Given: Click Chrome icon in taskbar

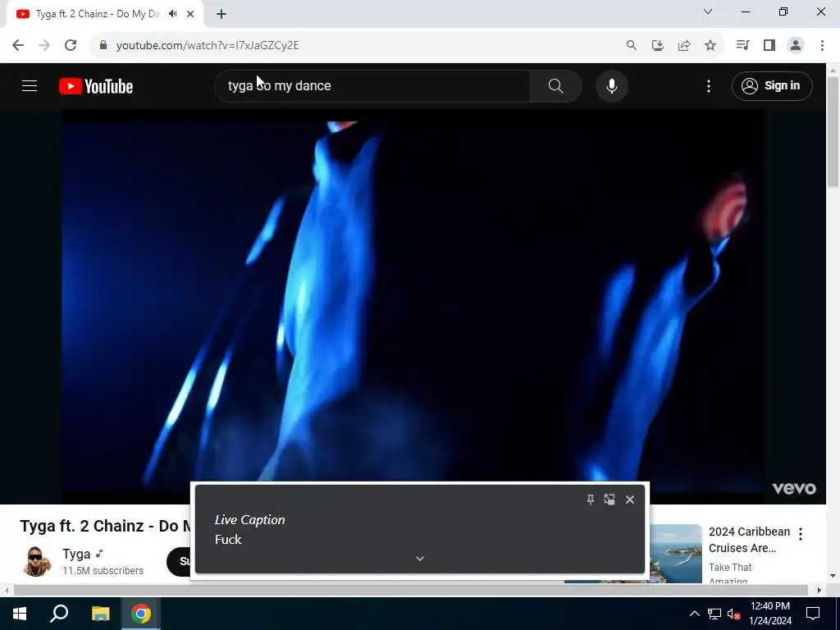Looking at the screenshot, I should 141,614.
